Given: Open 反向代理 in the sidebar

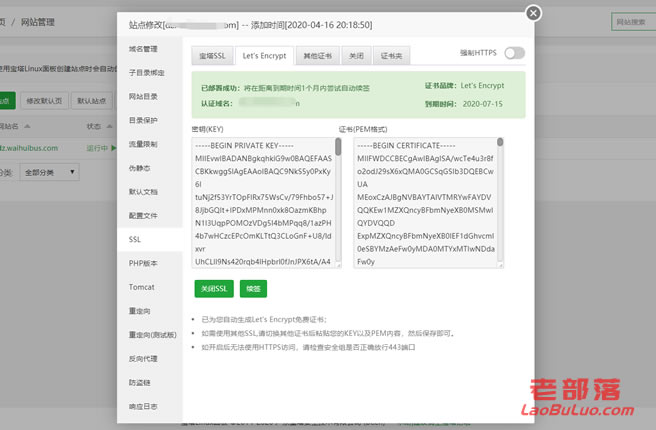Looking at the screenshot, I should [143, 359].
